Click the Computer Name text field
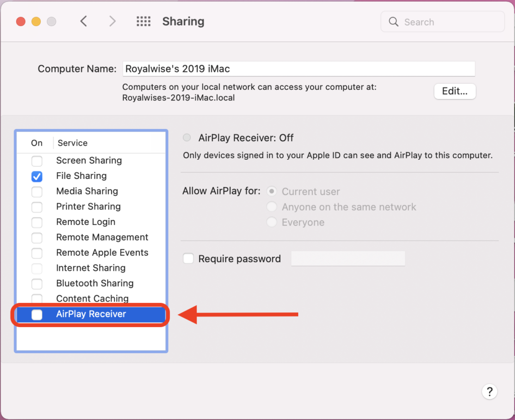The image size is (515, 420). [x=299, y=68]
